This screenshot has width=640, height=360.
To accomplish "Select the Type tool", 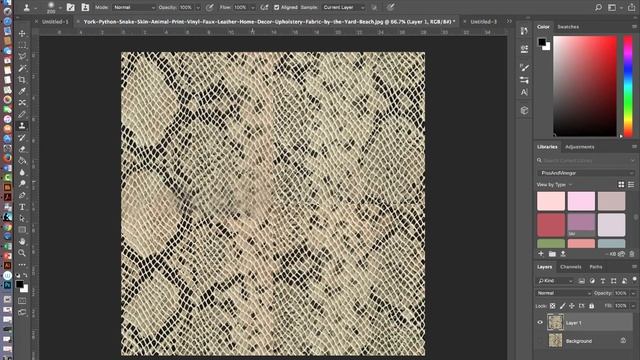I will (22, 207).
